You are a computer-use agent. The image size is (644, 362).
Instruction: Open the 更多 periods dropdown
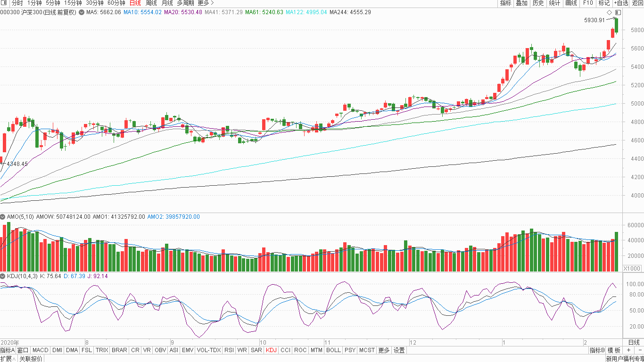tap(206, 3)
